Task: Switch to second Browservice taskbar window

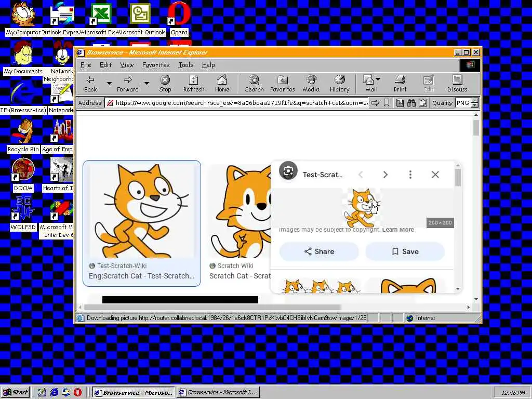Action: click(x=219, y=393)
